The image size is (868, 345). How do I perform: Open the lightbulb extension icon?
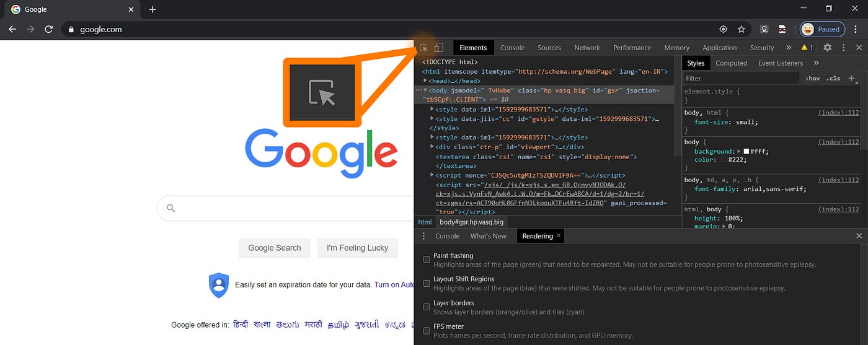pos(764,29)
